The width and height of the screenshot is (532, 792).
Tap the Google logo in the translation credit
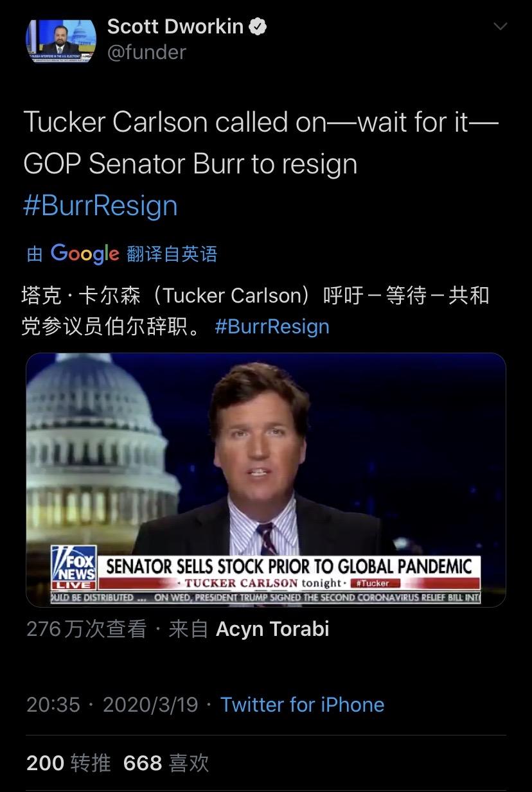85,253
